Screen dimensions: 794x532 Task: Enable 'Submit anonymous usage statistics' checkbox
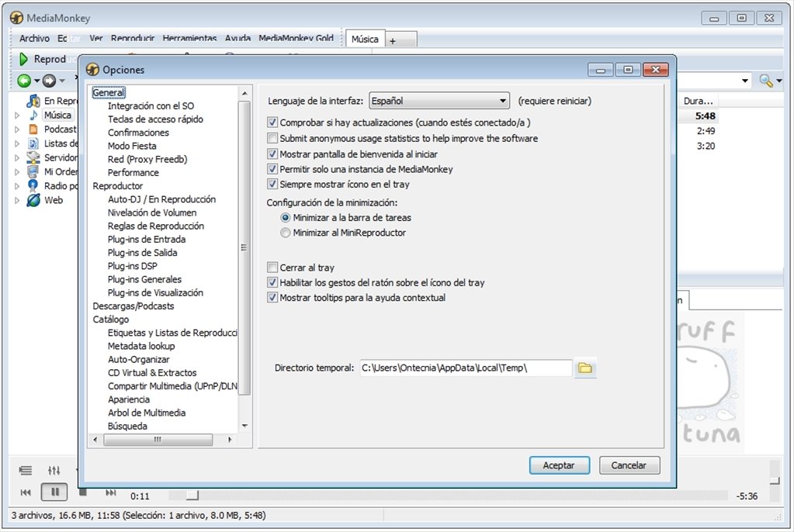[272, 138]
